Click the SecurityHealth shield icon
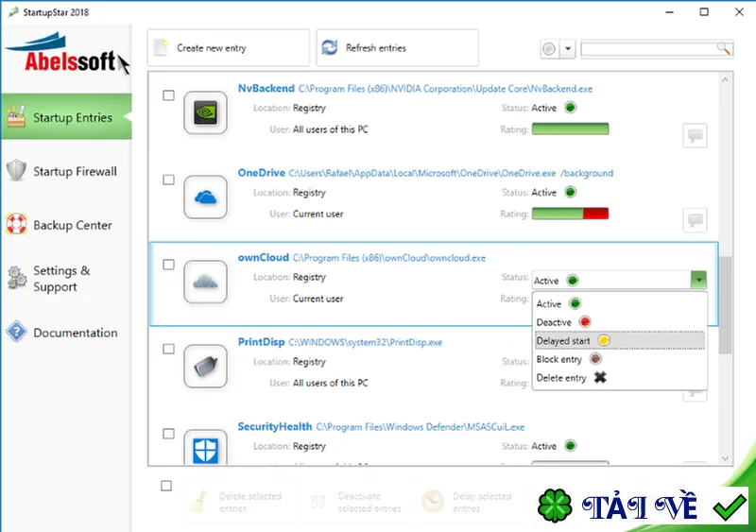756x532 pixels. 205,448
